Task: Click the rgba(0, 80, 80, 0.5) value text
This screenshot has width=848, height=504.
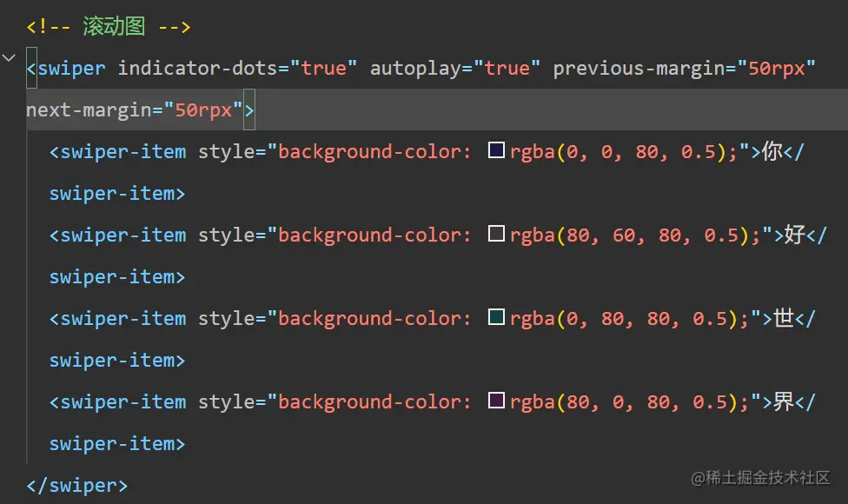Action: click(x=623, y=319)
